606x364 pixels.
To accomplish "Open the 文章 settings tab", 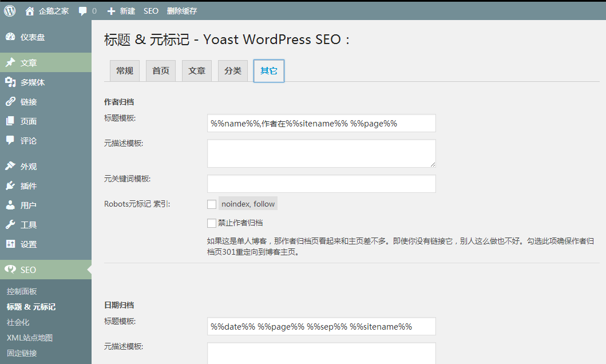I will tap(197, 71).
